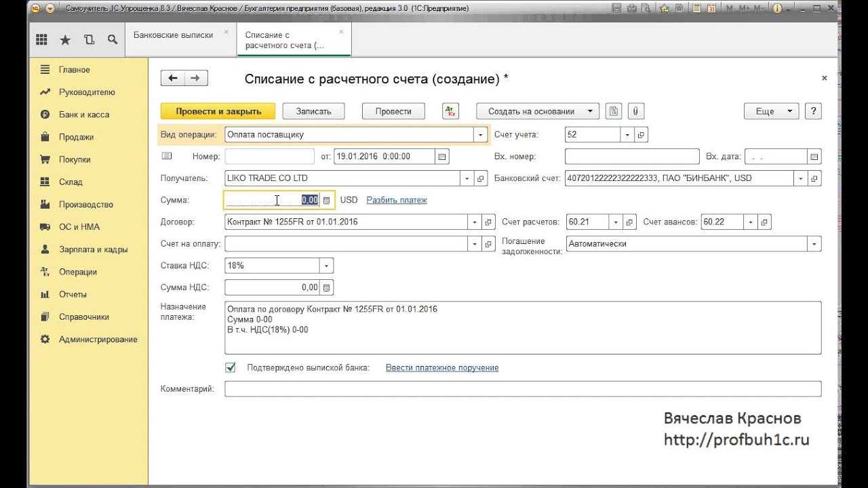
Task: Toggle Подтверждено выпиской банка checkbox
Action: [231, 367]
